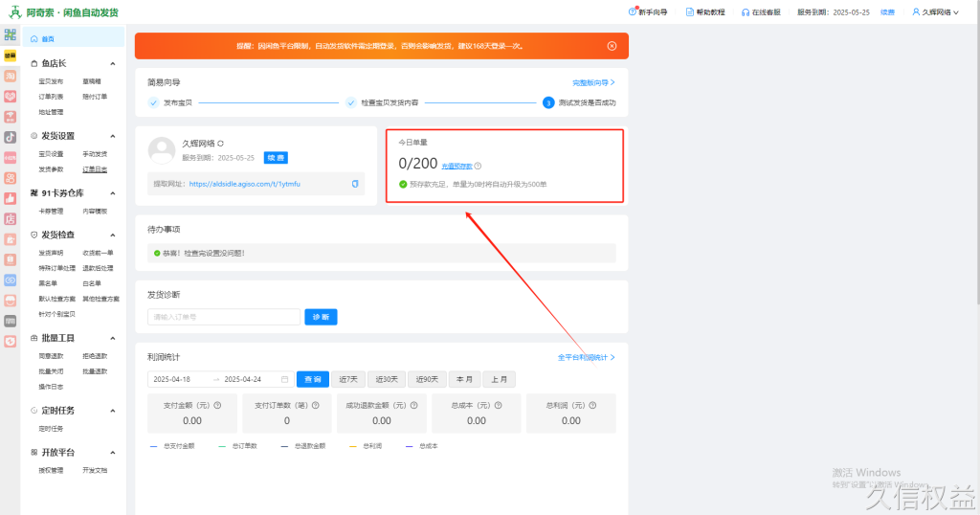Open 卡券管理 under 91卡券仓库
The image size is (980, 515).
tap(51, 212)
